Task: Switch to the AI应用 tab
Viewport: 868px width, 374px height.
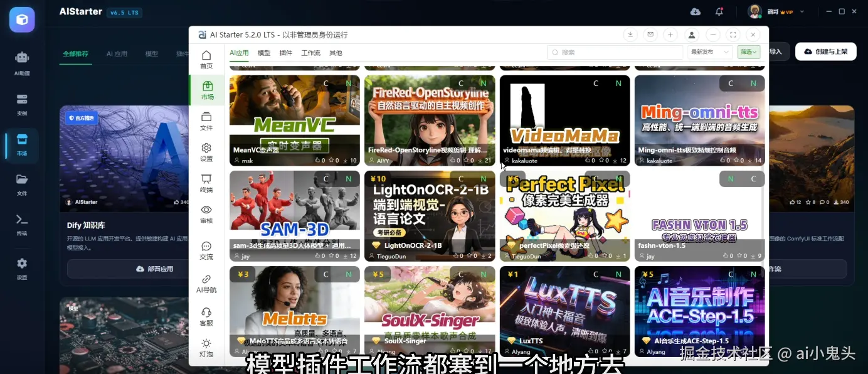Action: (x=239, y=53)
